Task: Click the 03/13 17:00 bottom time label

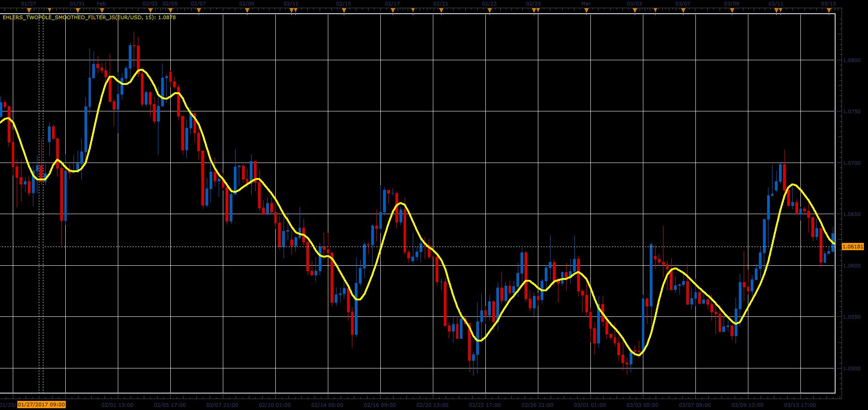Action: 800,405
